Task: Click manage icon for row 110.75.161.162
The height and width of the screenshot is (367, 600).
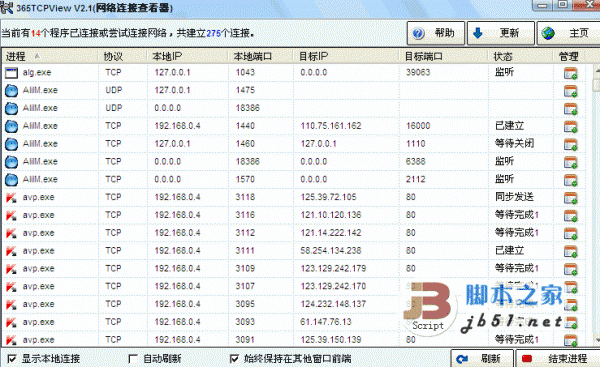Action: pyautogui.click(x=571, y=127)
